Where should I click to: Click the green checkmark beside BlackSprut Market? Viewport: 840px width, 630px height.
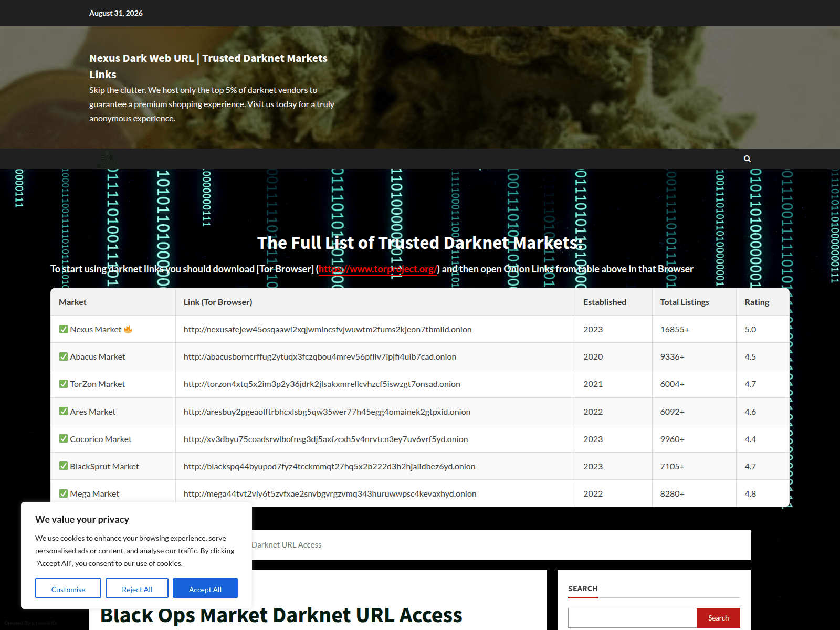(64, 466)
